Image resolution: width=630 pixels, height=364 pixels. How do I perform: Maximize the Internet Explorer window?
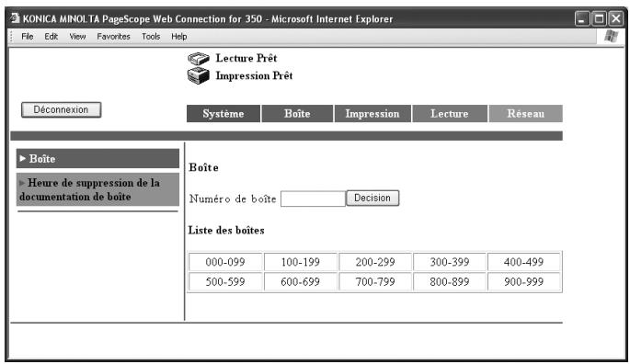point(599,18)
